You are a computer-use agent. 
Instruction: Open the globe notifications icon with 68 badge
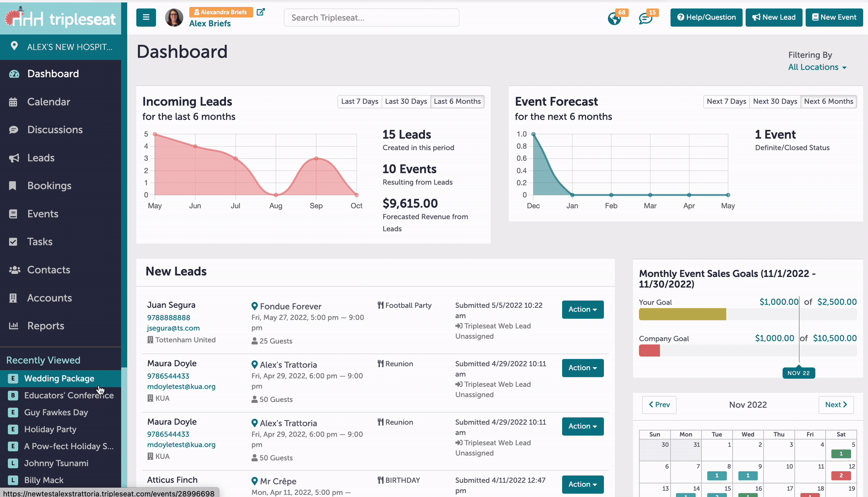click(614, 18)
